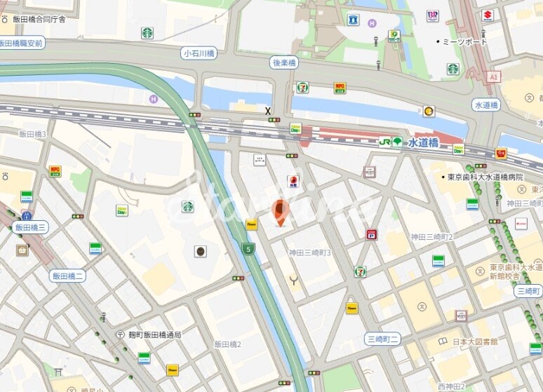The width and height of the screenshot is (543, 392).
Task: Click the 7-Eleven icon near 神田三崎町3
Action: pyautogui.click(x=360, y=271)
